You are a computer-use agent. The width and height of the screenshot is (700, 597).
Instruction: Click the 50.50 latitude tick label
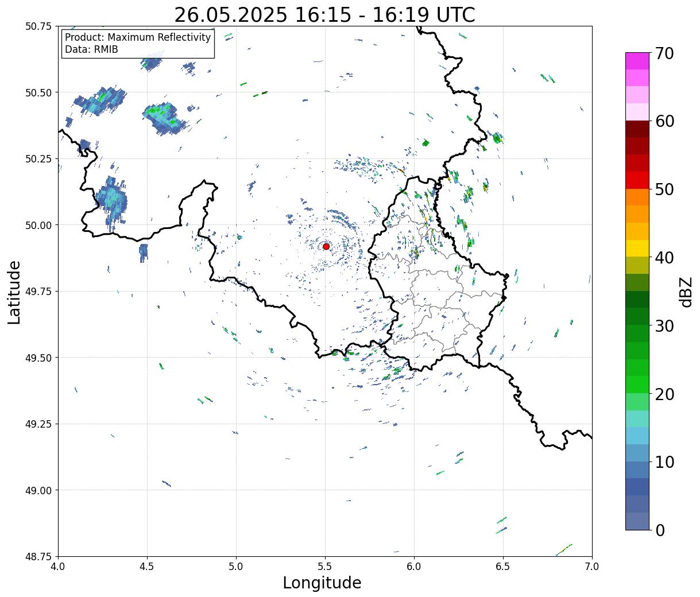point(38,92)
